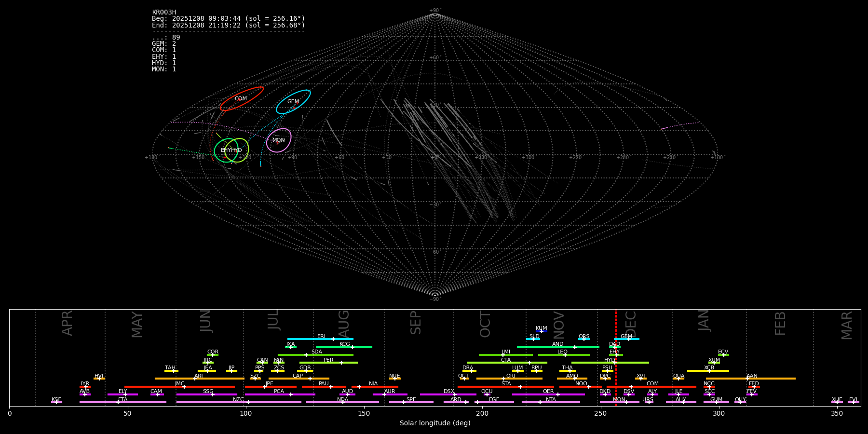This screenshot has width=868, height=434.
Task: Click the NUE shower label on timeline
Action: pyautogui.click(x=395, y=376)
